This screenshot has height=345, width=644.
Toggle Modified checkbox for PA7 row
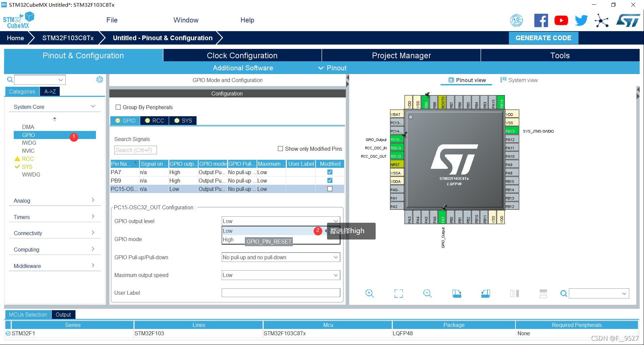pos(330,172)
